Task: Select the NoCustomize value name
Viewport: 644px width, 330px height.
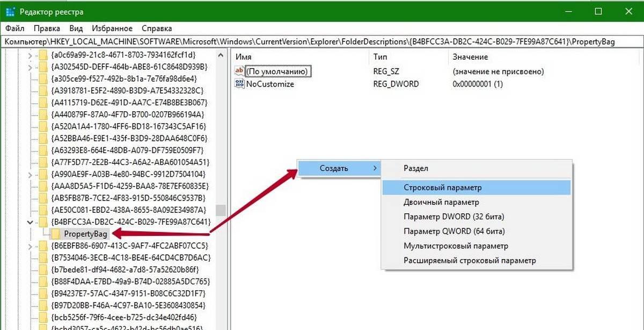Action: click(x=270, y=84)
